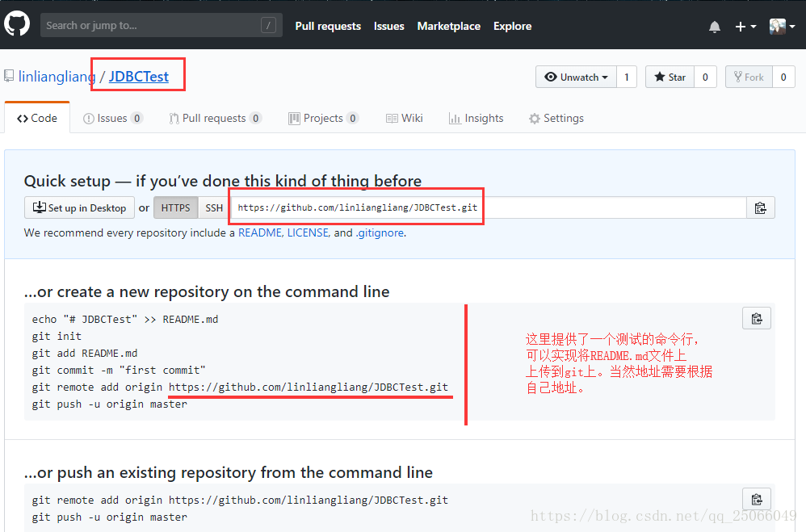Click '...or push an existing repository' heading
806x532 pixels.
tap(229, 473)
